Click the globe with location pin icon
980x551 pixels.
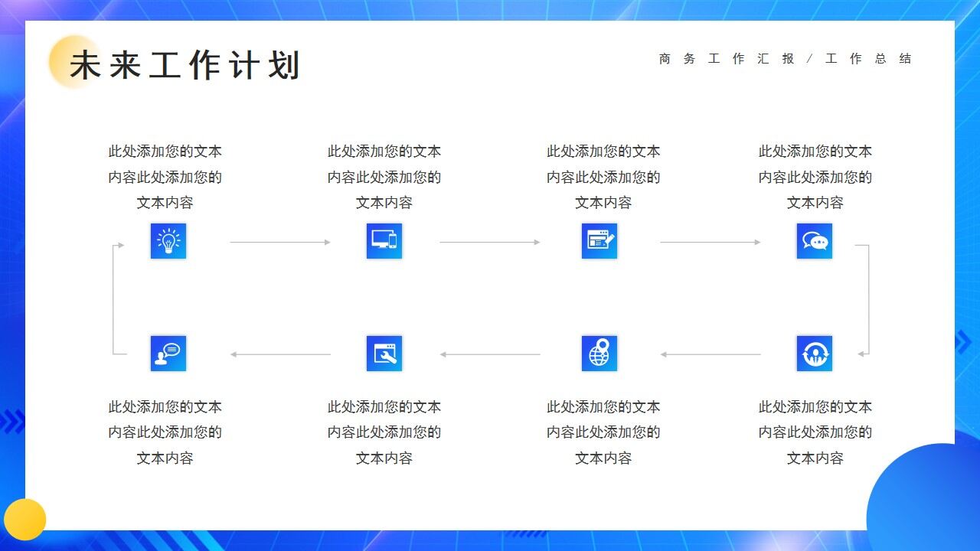(x=599, y=353)
